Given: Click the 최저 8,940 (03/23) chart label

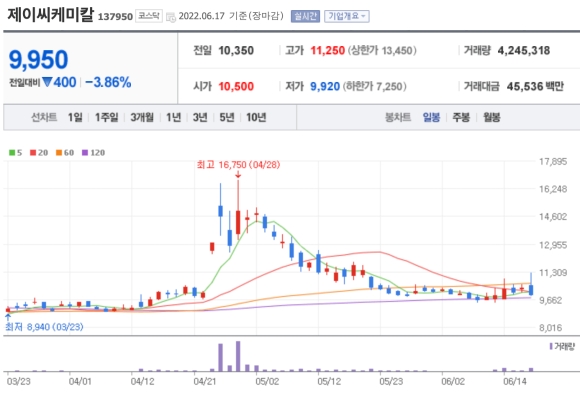Looking at the screenshot, I should (x=44, y=327).
